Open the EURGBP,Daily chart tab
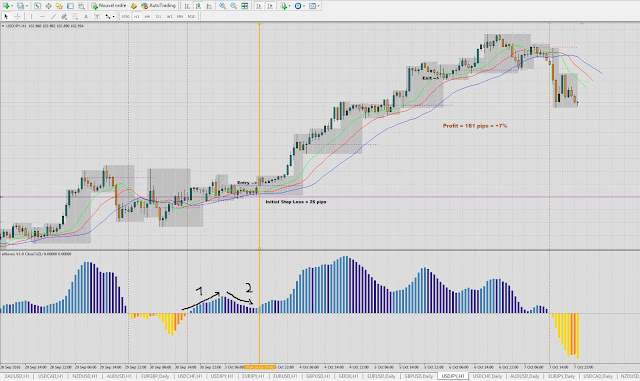The height and width of the screenshot is (381, 640). coord(155,376)
